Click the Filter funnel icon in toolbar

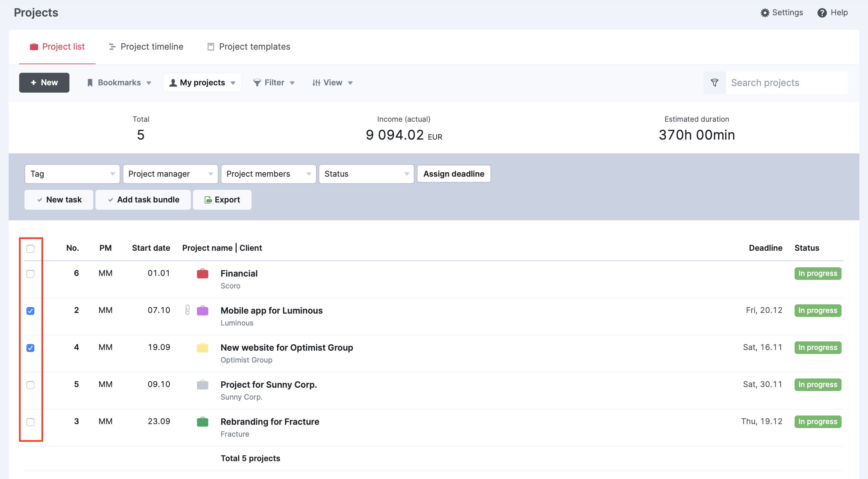pos(257,83)
